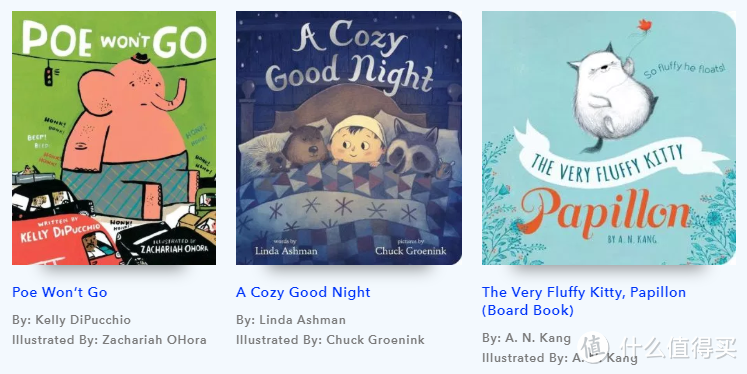Open the A Cozy Good Night cover image
Viewport: 747px width, 374px height.
(x=349, y=138)
